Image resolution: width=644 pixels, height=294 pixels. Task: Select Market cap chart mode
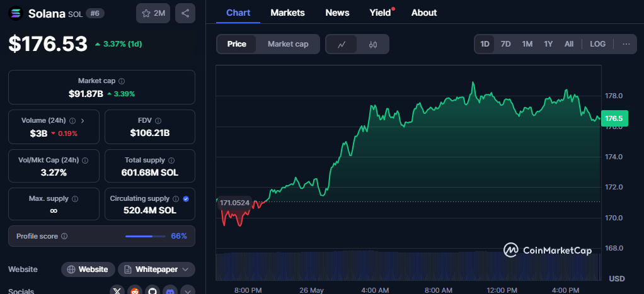[x=288, y=44]
